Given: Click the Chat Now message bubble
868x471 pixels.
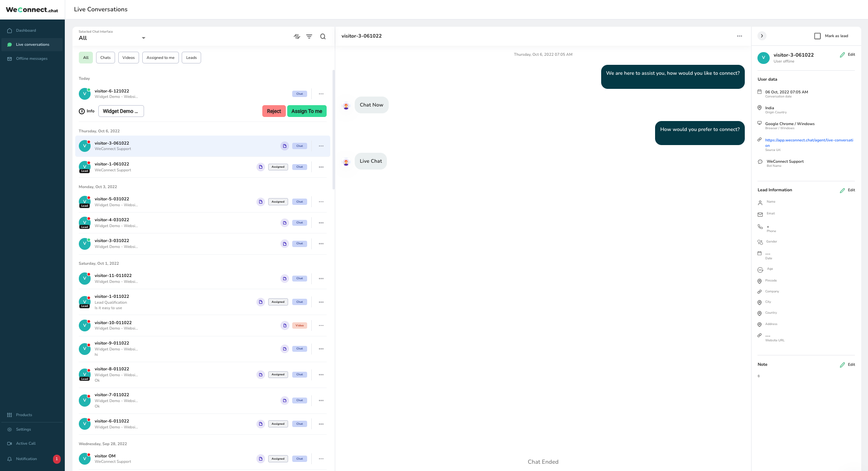Looking at the screenshot, I should coord(371,105).
